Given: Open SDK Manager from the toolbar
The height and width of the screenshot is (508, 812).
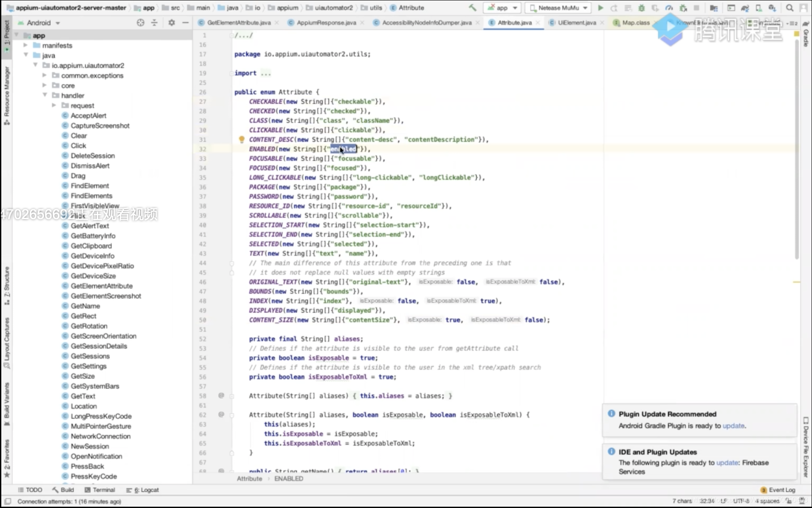Looking at the screenshot, I should pyautogui.click(x=772, y=8).
